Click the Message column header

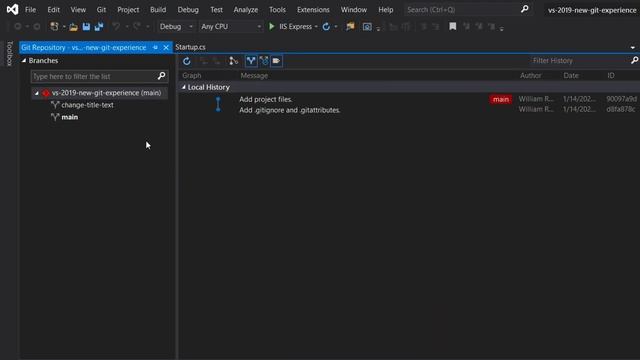click(x=254, y=76)
